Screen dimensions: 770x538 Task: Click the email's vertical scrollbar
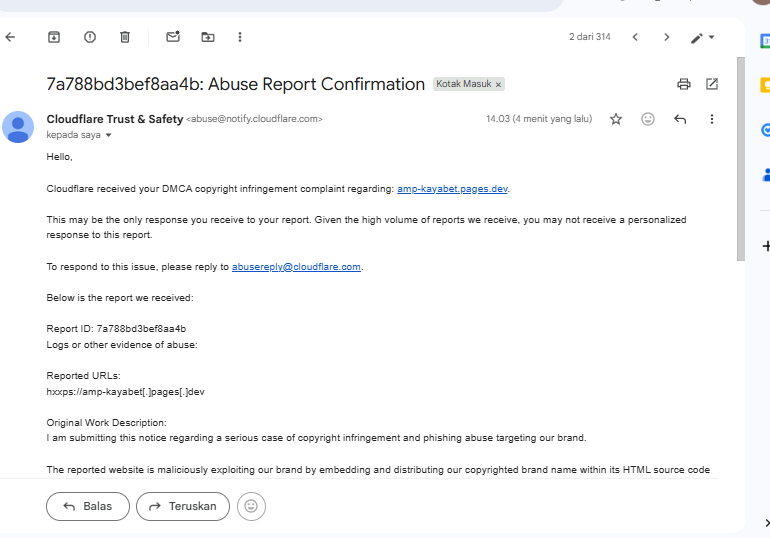point(741,160)
